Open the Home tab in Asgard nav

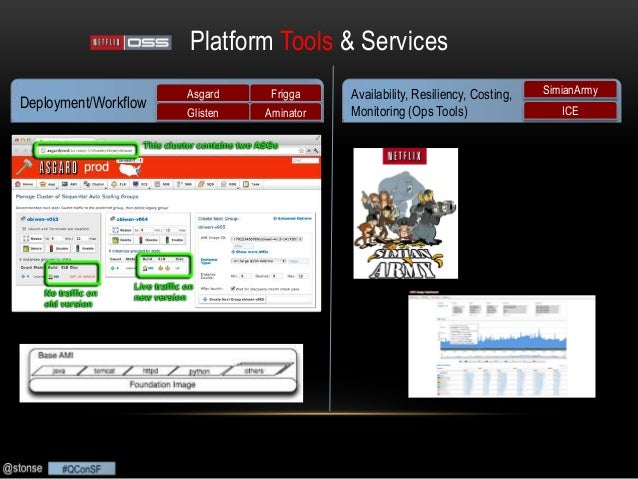pos(24,184)
